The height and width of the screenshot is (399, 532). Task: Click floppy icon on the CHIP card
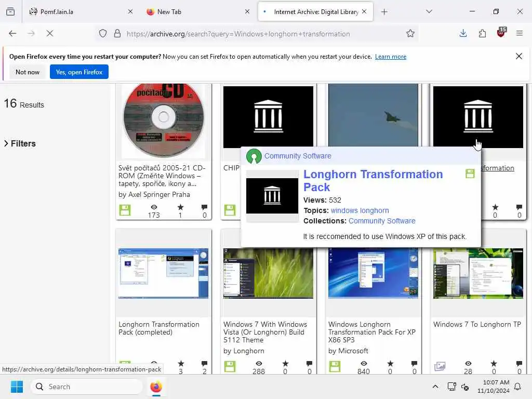[x=230, y=210]
